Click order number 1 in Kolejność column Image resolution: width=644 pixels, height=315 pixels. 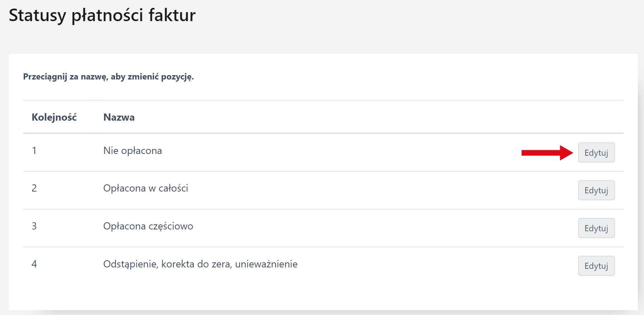[34, 151]
